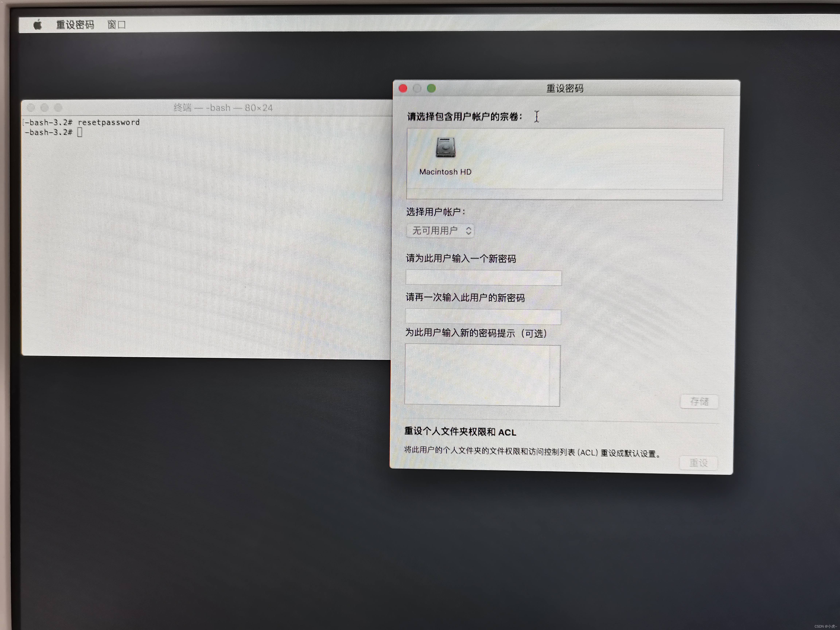This screenshot has height=630, width=840.
Task: Open the 重设密码 menu
Action: (x=75, y=25)
